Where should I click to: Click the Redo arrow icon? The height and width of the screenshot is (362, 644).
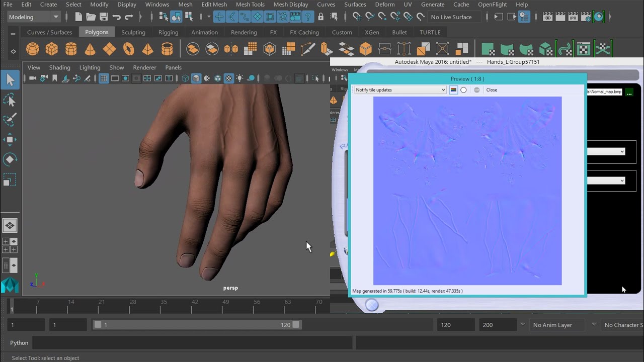click(x=129, y=17)
